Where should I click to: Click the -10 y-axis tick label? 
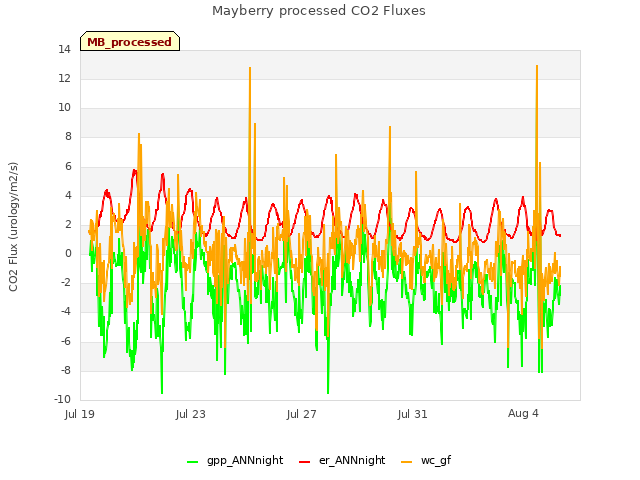click(x=62, y=399)
